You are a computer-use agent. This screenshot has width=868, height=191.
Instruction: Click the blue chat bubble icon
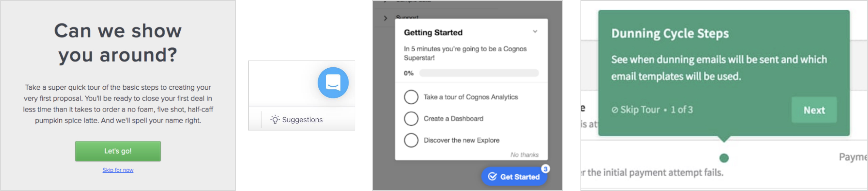(x=333, y=83)
